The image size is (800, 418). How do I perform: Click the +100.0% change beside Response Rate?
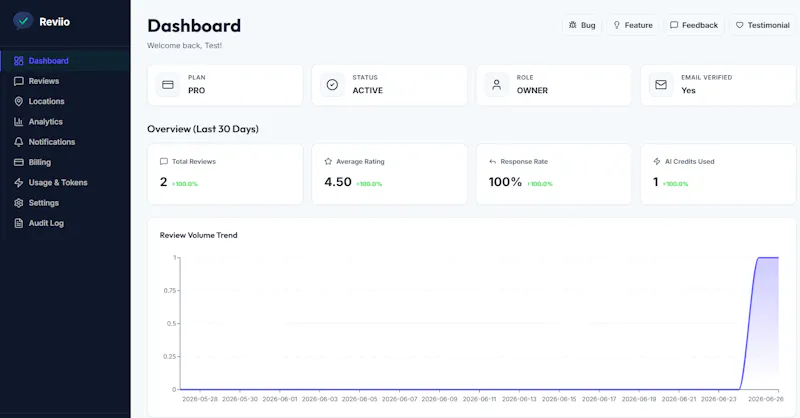(x=540, y=184)
